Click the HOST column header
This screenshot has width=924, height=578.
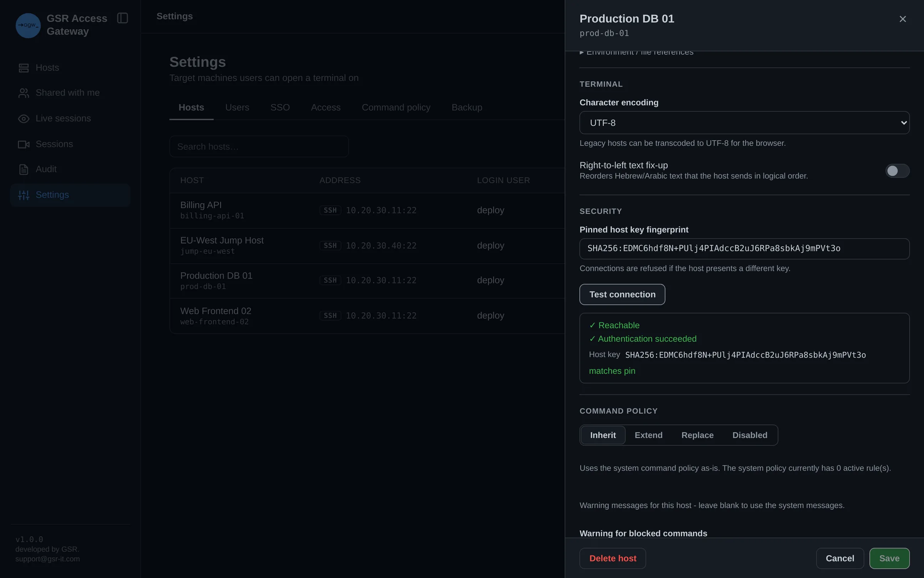pos(192,180)
